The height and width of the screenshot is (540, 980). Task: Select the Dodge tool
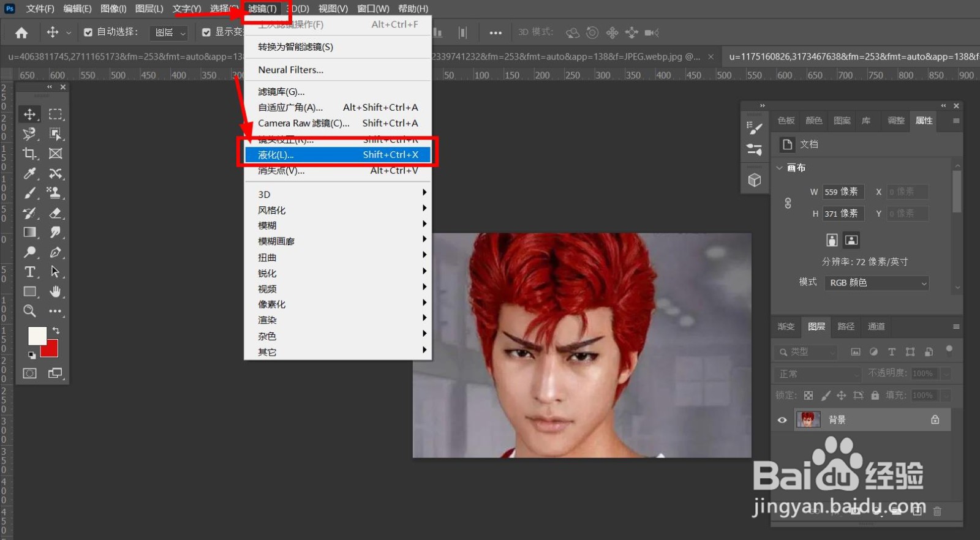click(x=29, y=252)
